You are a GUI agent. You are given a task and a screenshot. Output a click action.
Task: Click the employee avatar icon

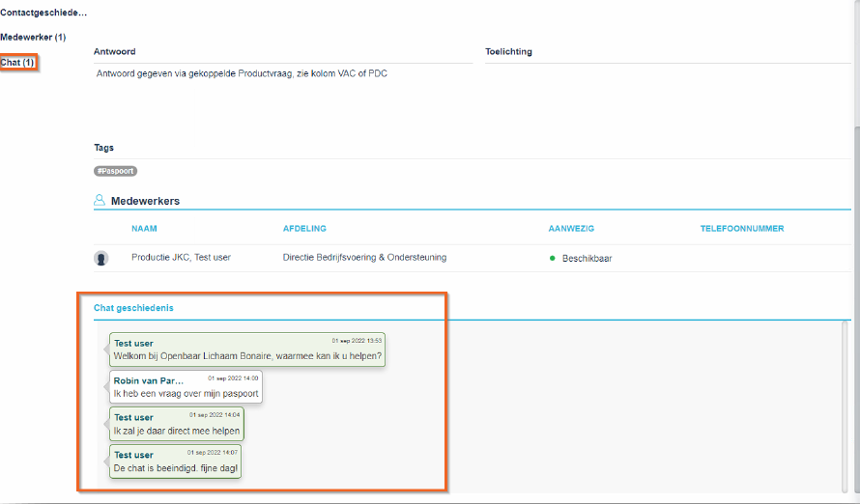click(100, 258)
